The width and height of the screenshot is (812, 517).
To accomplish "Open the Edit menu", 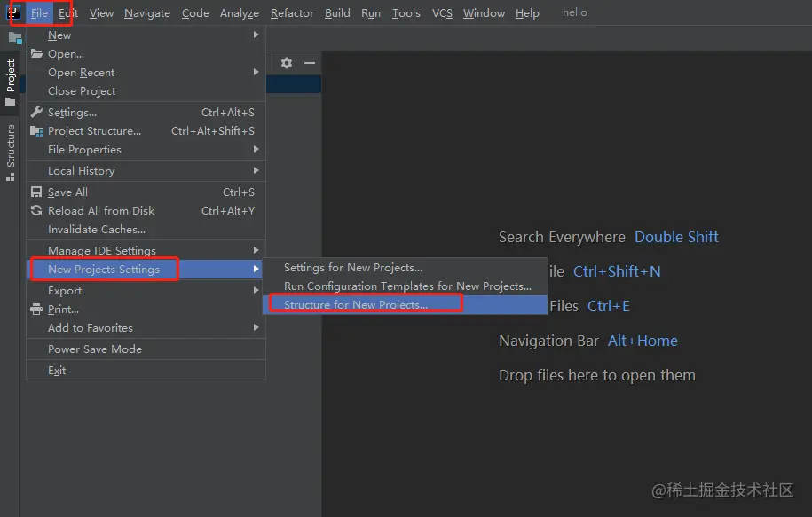I will tap(67, 13).
